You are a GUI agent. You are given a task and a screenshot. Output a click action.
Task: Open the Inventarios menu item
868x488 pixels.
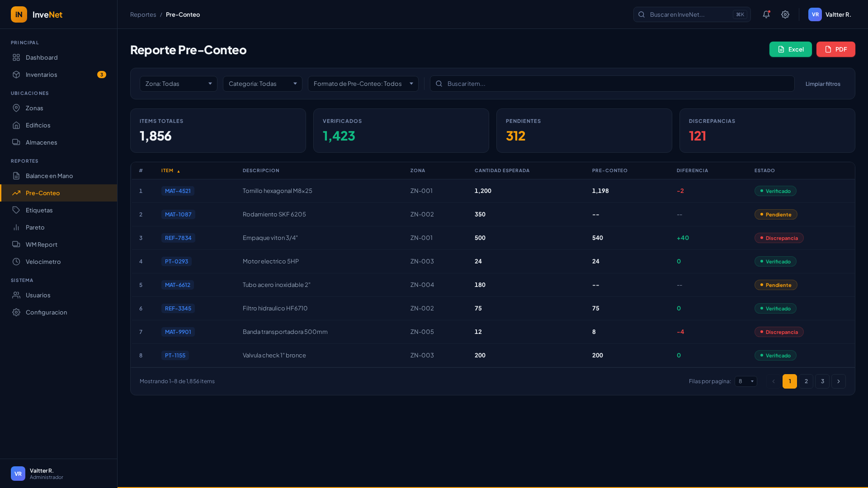[x=42, y=75]
